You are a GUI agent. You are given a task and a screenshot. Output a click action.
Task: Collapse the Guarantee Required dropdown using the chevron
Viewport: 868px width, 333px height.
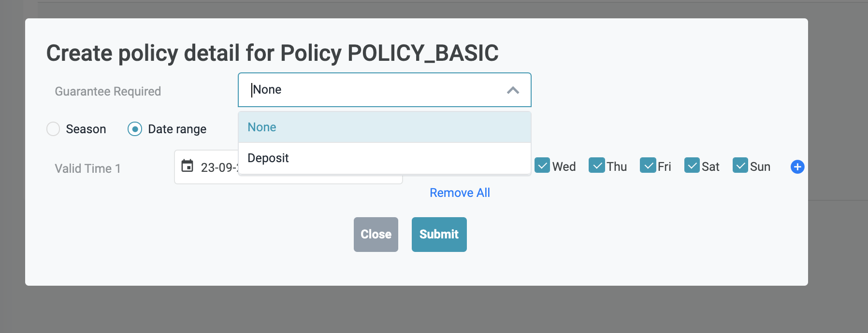click(513, 90)
